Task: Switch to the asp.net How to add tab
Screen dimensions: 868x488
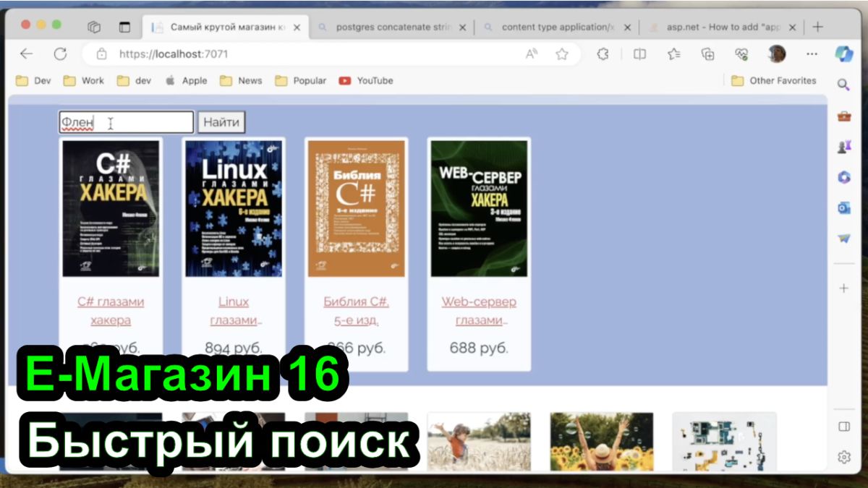Action: [722, 27]
